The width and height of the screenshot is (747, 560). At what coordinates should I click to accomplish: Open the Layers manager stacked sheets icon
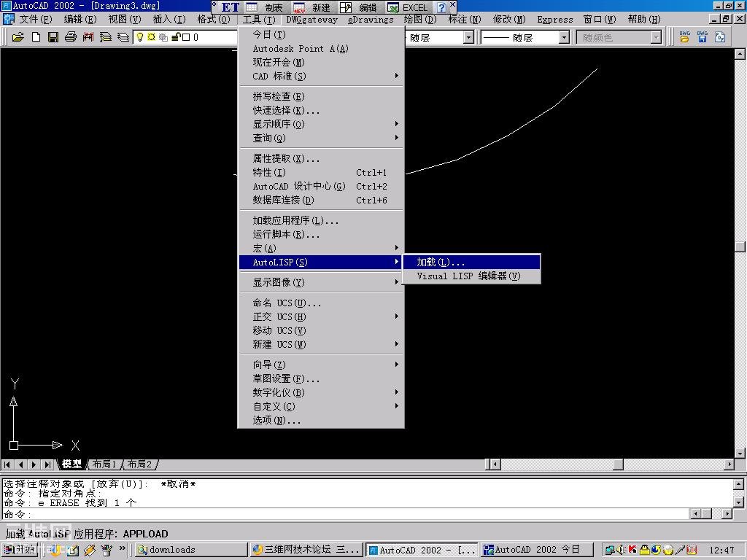[123, 37]
